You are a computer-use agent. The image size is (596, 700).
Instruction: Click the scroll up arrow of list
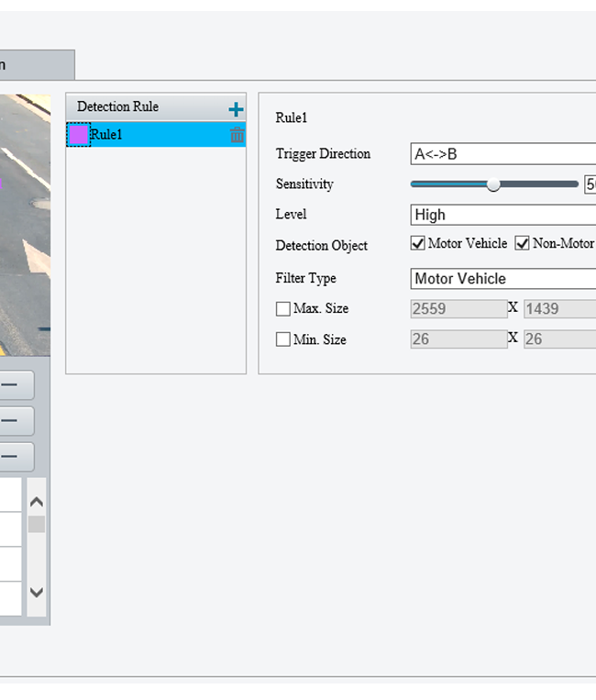(x=37, y=502)
